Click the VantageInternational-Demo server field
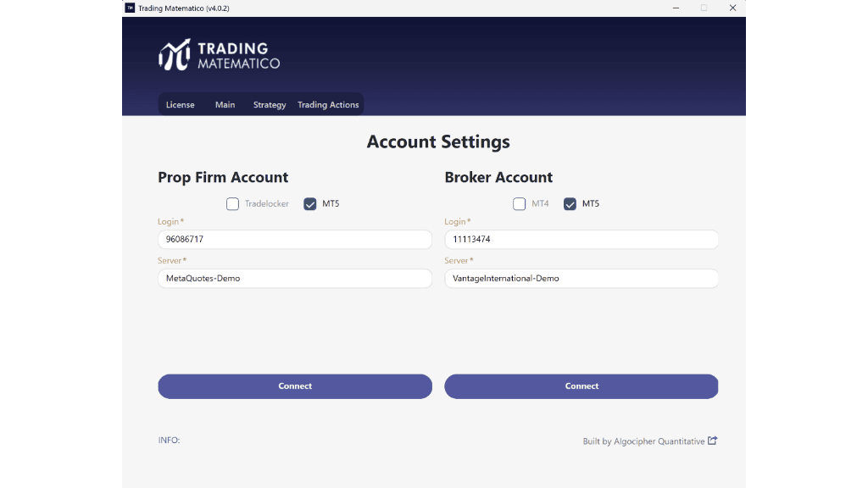868x488 pixels. pos(581,278)
